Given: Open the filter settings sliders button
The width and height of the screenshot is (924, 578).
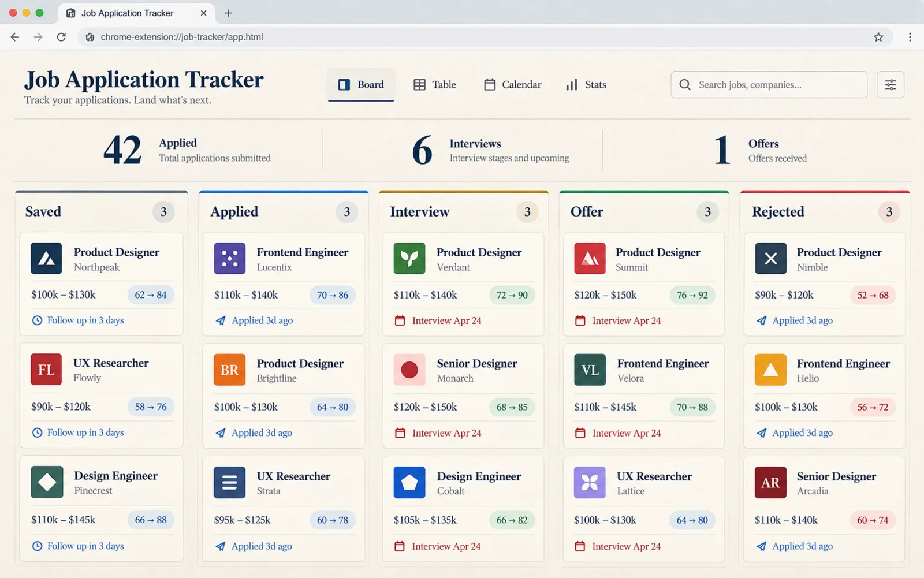Looking at the screenshot, I should (x=891, y=85).
